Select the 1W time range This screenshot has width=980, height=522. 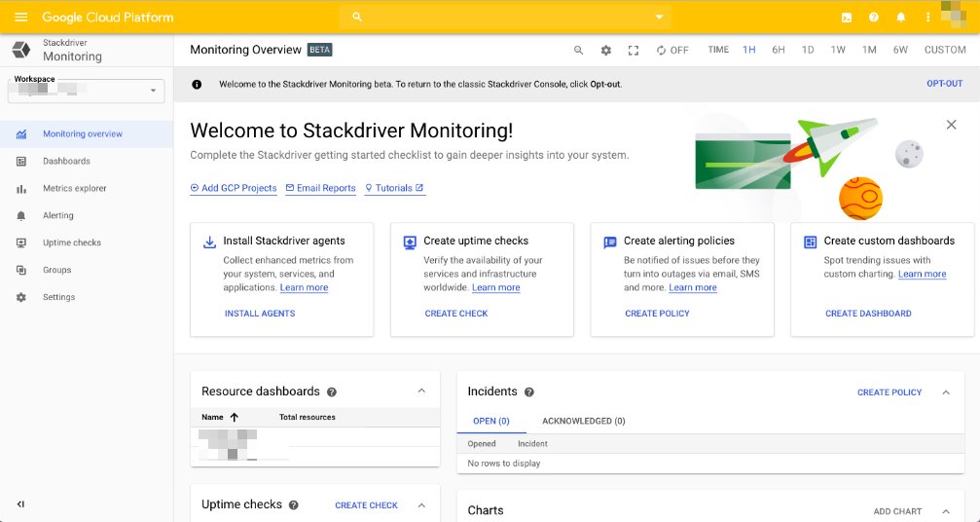pyautogui.click(x=838, y=50)
